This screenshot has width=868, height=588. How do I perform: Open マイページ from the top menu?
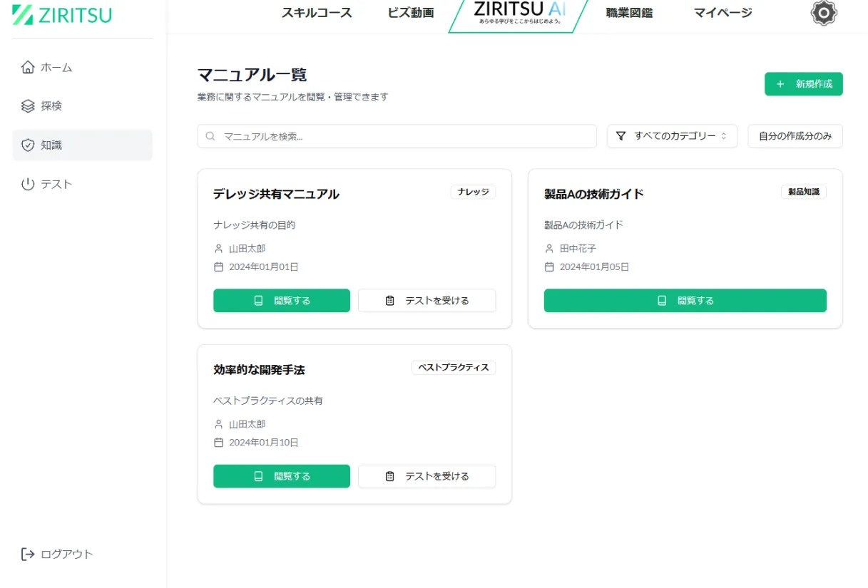(721, 13)
